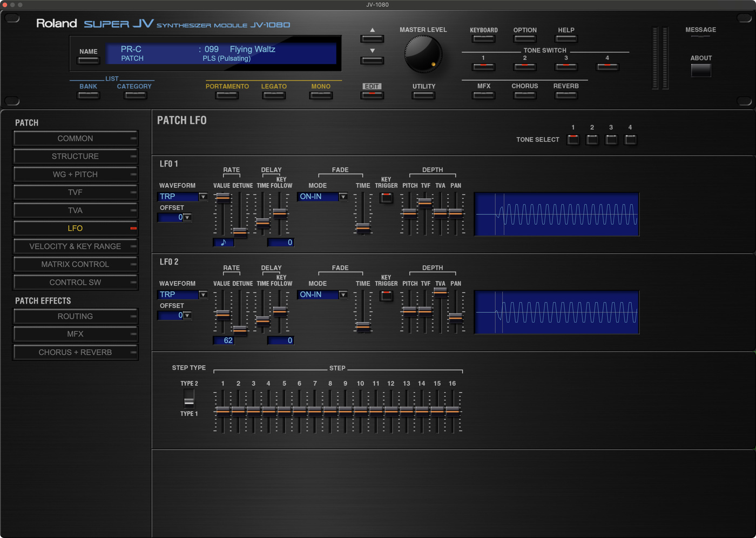Open the TVA page
756x538 pixels.
(76, 210)
